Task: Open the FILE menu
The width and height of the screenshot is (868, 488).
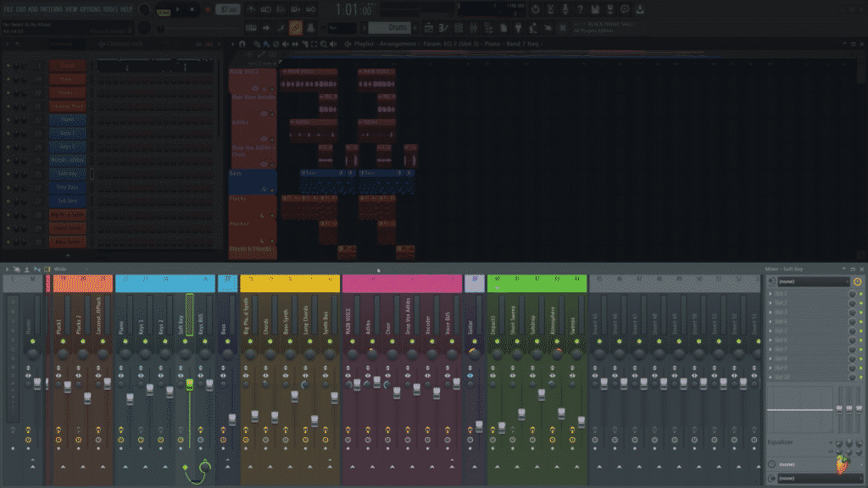Action: pyautogui.click(x=8, y=8)
